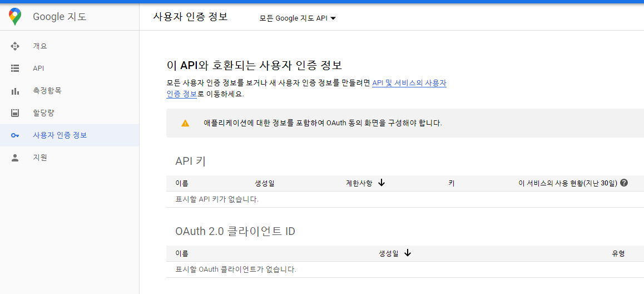Go to 측정항목 in the sidebar
Image resolution: width=644 pixels, height=294 pixels.
[70, 91]
